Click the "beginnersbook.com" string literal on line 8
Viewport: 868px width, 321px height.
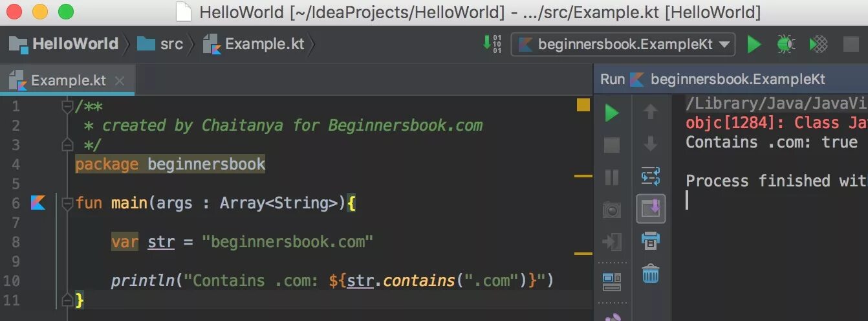(288, 242)
